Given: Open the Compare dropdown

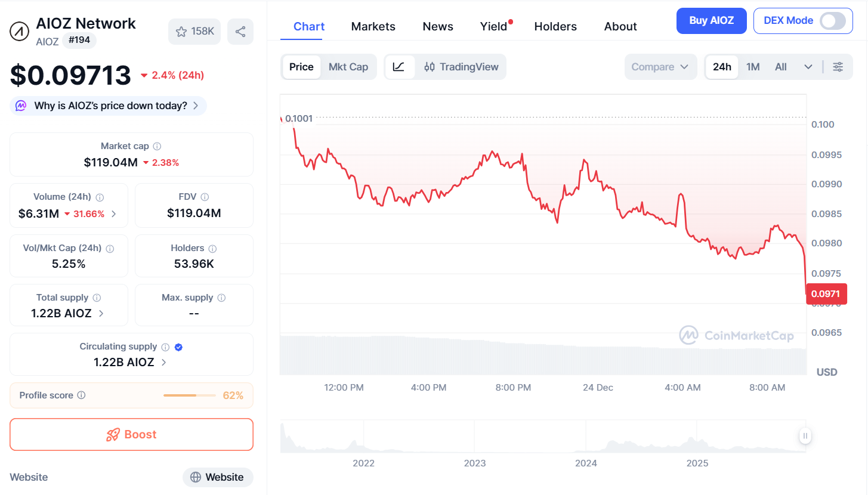Looking at the screenshot, I should [660, 67].
